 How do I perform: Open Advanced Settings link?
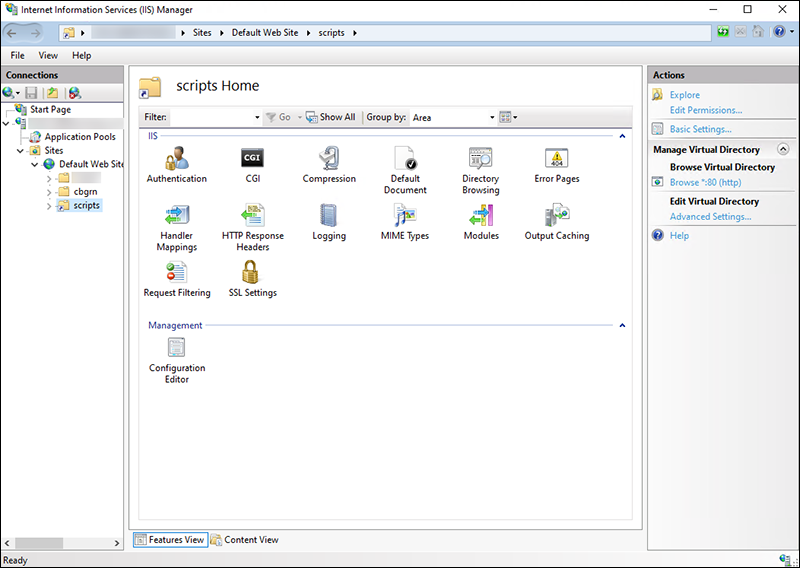710,216
